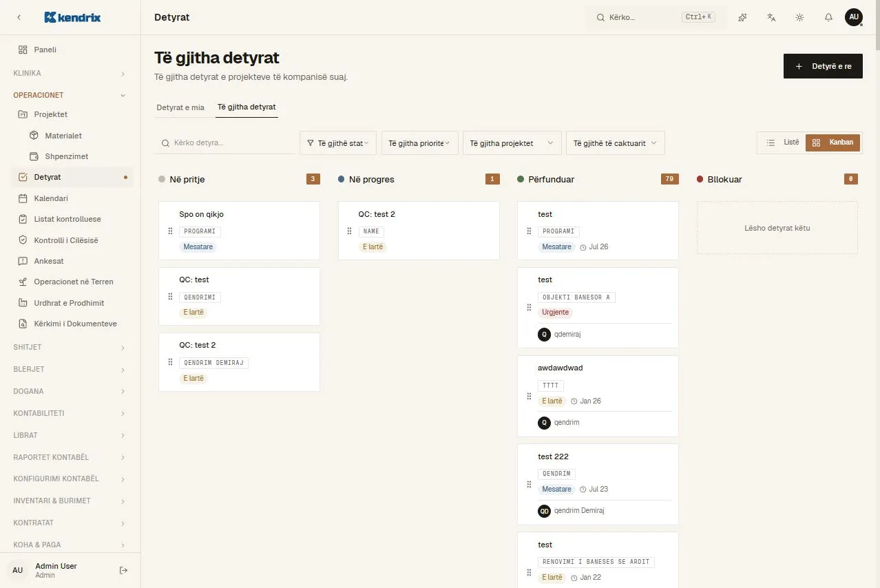Expand the RAPORTET KONTABËL section
Image resolution: width=880 pixels, height=588 pixels.
(x=70, y=457)
